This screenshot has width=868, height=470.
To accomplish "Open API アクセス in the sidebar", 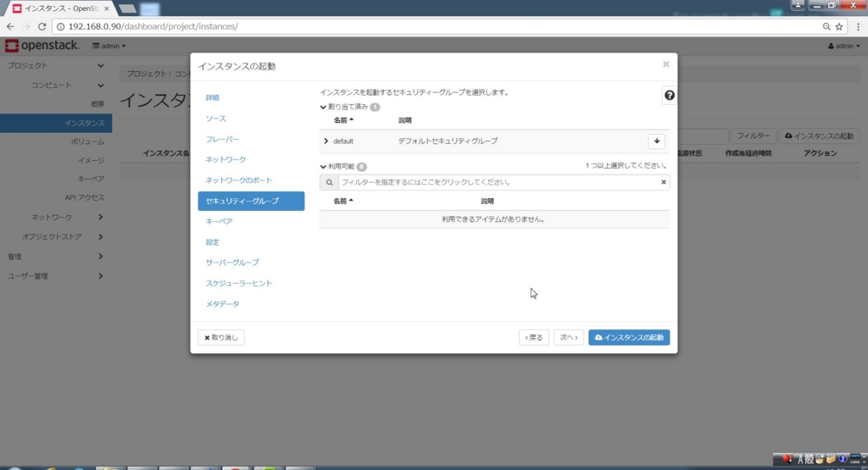I will pyautogui.click(x=84, y=197).
